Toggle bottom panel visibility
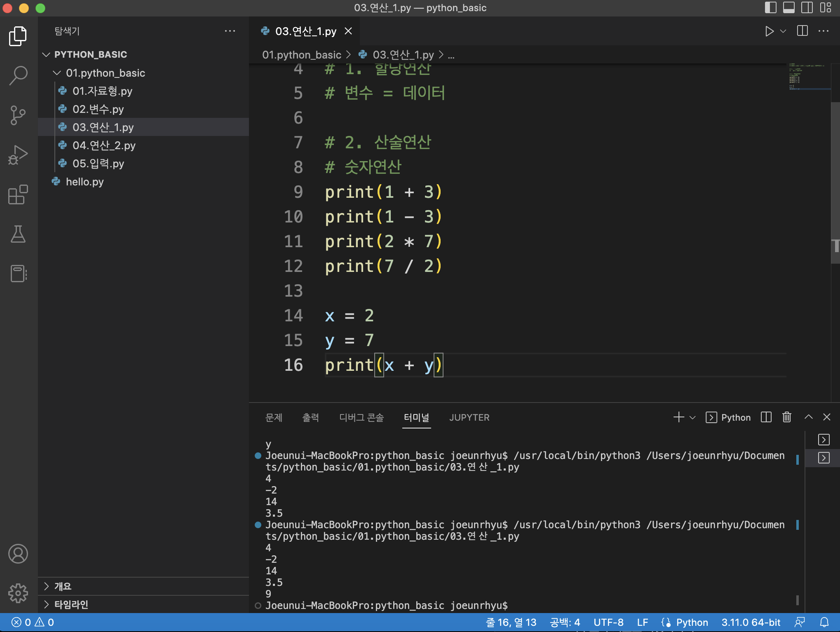Screen dimensions: 840x632 point(788,8)
